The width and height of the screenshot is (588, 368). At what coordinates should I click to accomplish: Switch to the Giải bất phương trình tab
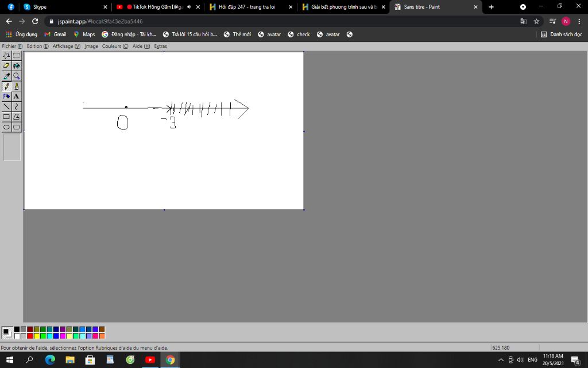(343, 7)
